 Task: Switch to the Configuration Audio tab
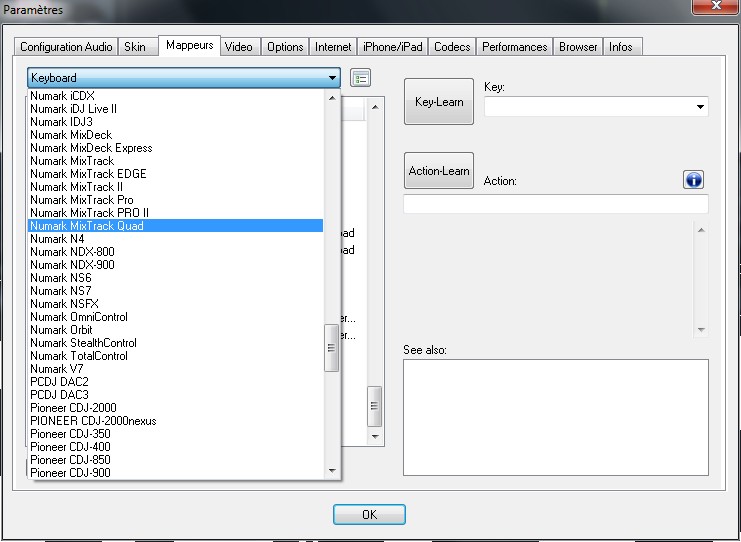coord(66,47)
